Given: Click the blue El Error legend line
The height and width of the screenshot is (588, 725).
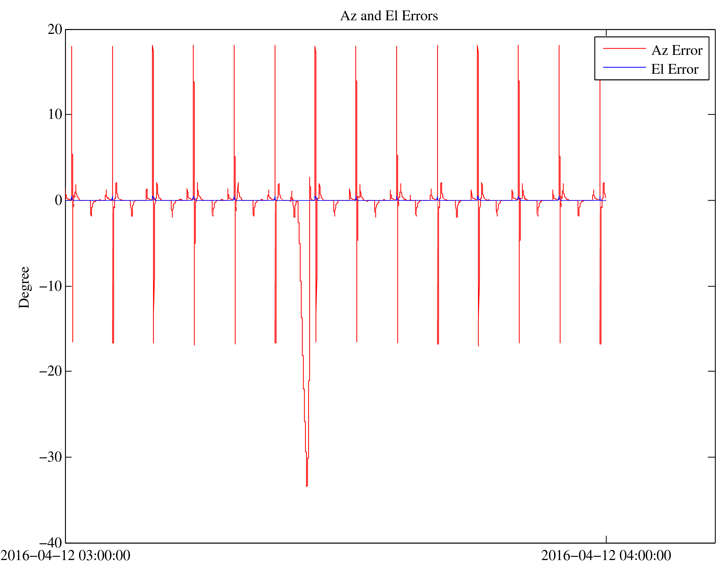Looking at the screenshot, I should click(624, 67).
